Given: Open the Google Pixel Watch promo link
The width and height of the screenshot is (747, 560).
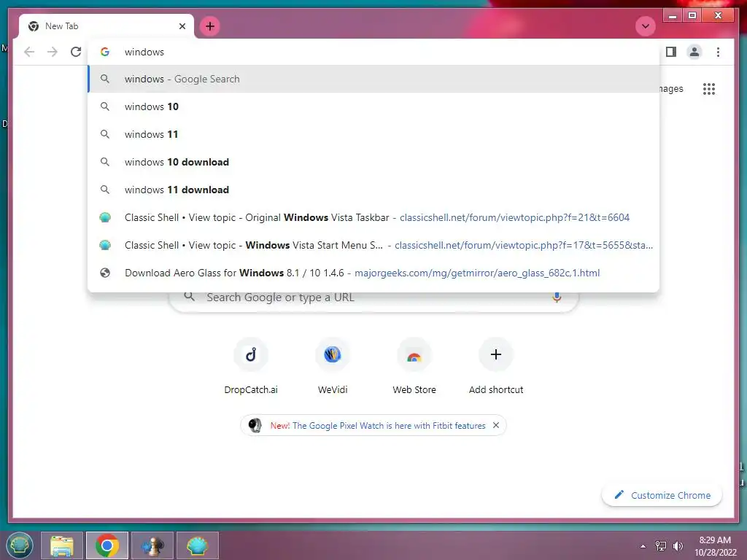Looking at the screenshot, I should pos(378,426).
